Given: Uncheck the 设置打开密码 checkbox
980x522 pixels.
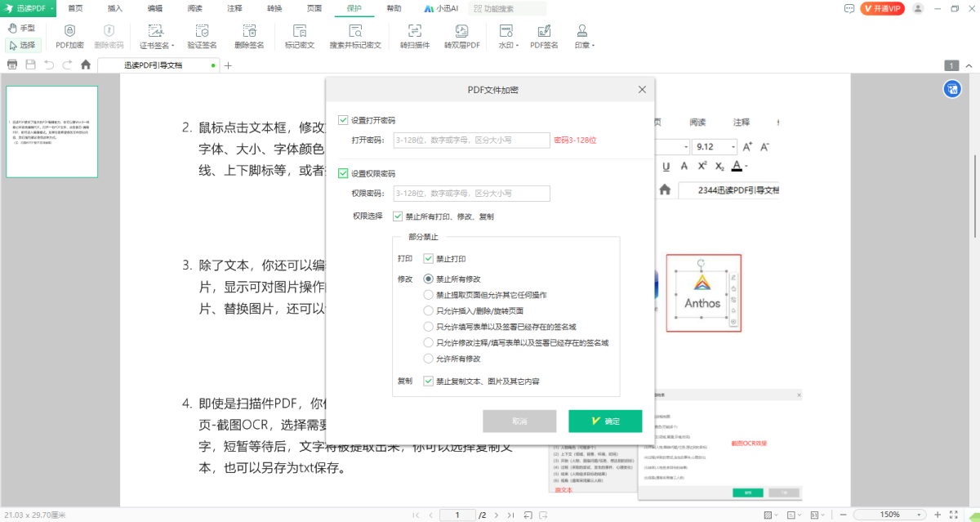Looking at the screenshot, I should point(343,120).
